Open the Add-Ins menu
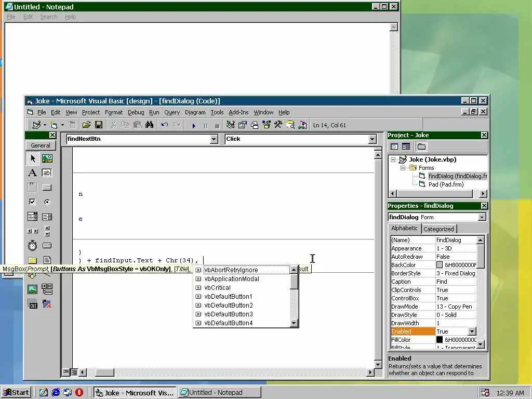Viewport: 532px width, 399px height. coord(238,112)
